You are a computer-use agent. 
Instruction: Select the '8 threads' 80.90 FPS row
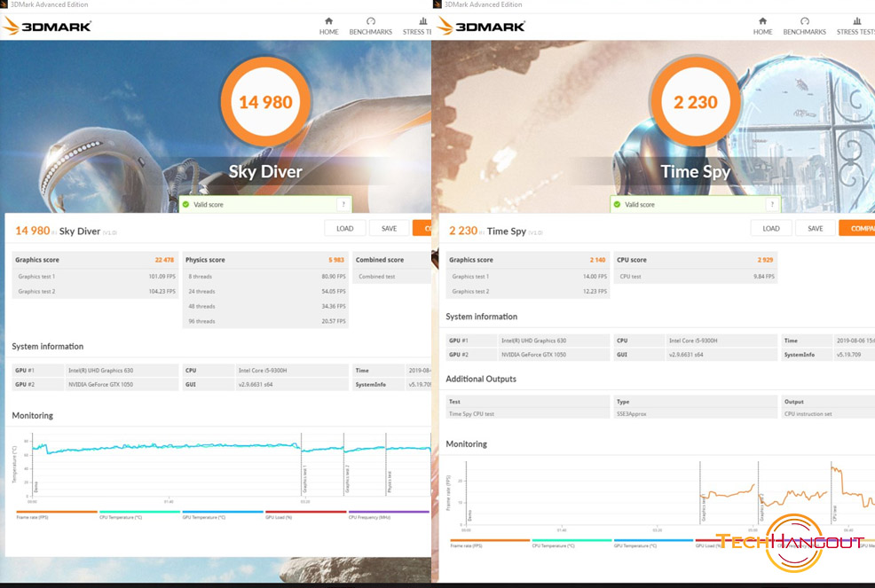point(265,276)
